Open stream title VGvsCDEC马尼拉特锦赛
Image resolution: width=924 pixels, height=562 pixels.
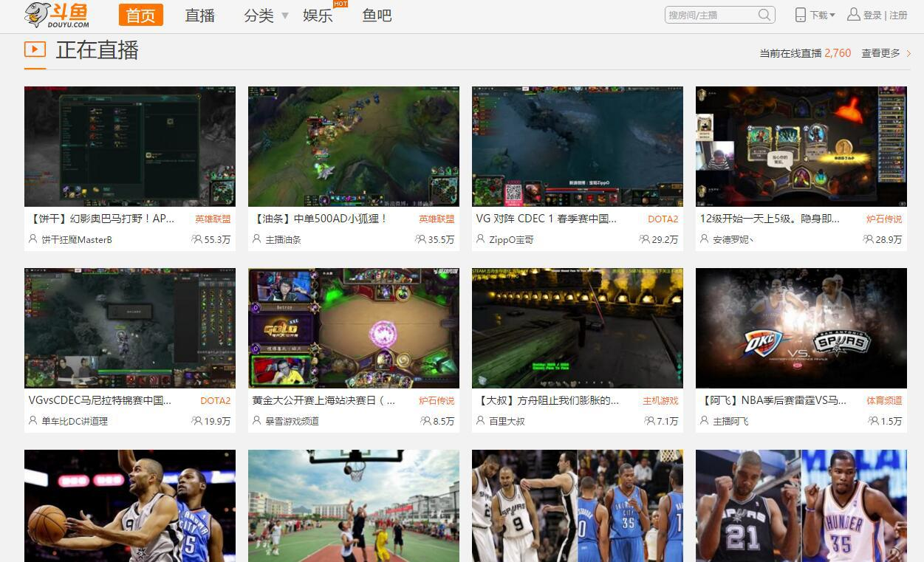click(x=100, y=400)
